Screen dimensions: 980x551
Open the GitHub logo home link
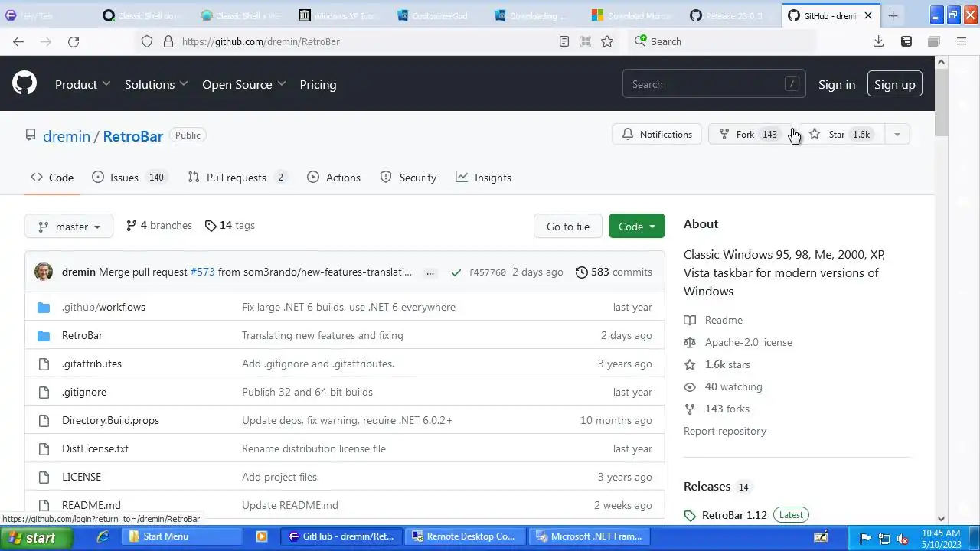point(24,83)
